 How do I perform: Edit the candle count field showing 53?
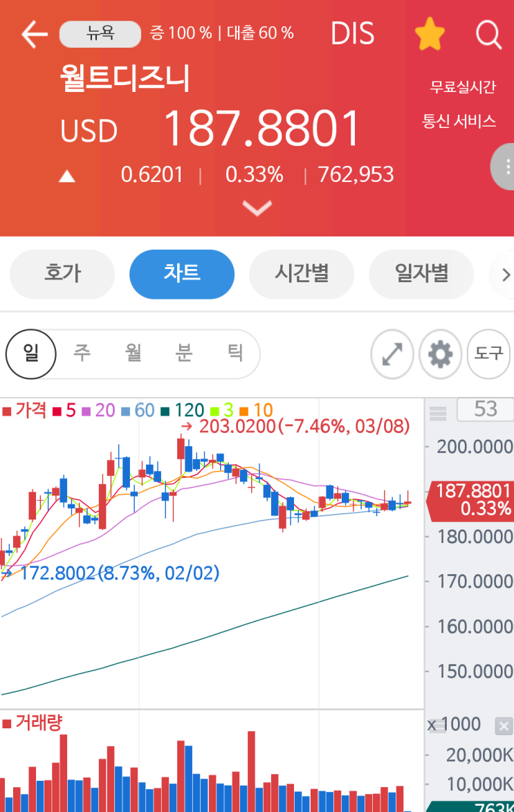(485, 409)
